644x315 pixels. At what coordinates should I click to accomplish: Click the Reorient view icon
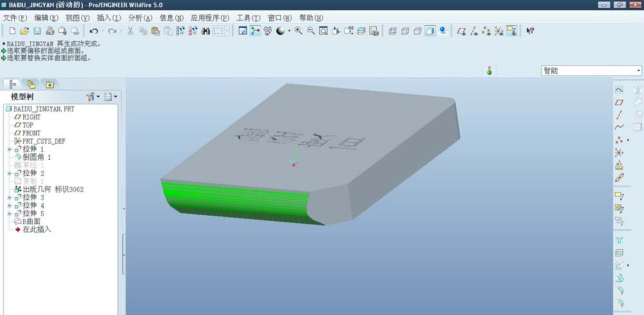click(336, 31)
